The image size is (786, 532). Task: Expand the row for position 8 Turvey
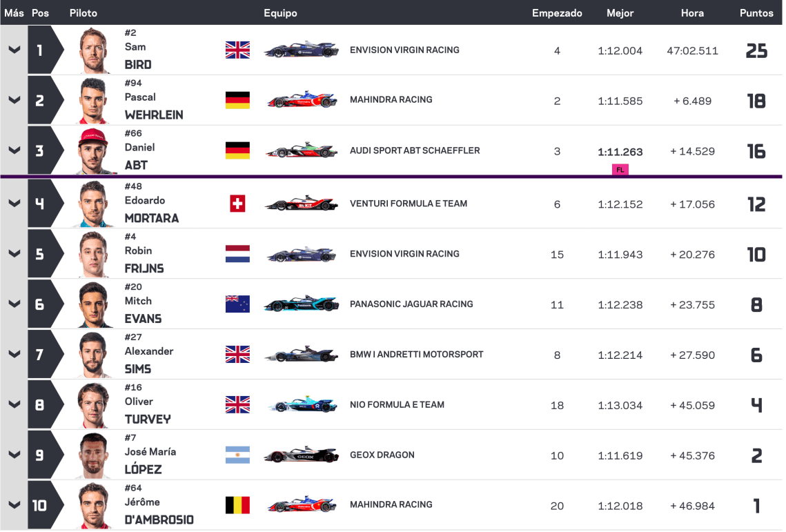pyautogui.click(x=14, y=405)
